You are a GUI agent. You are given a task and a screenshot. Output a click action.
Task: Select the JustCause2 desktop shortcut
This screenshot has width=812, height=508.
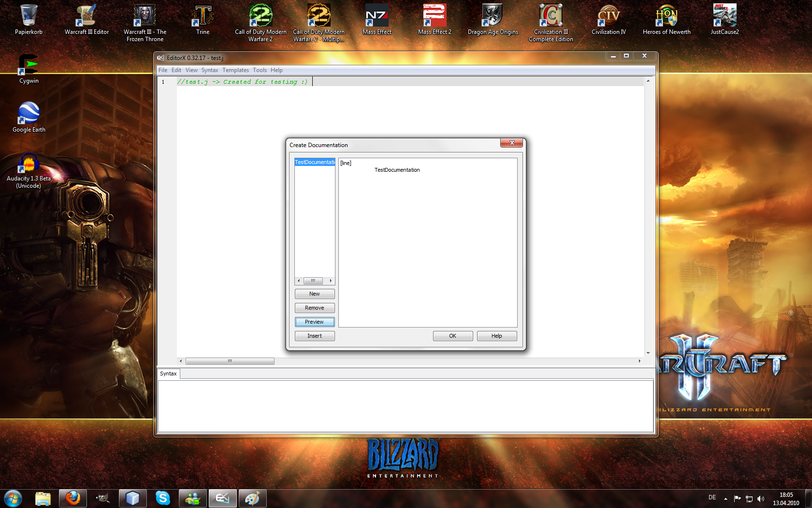[x=725, y=19]
